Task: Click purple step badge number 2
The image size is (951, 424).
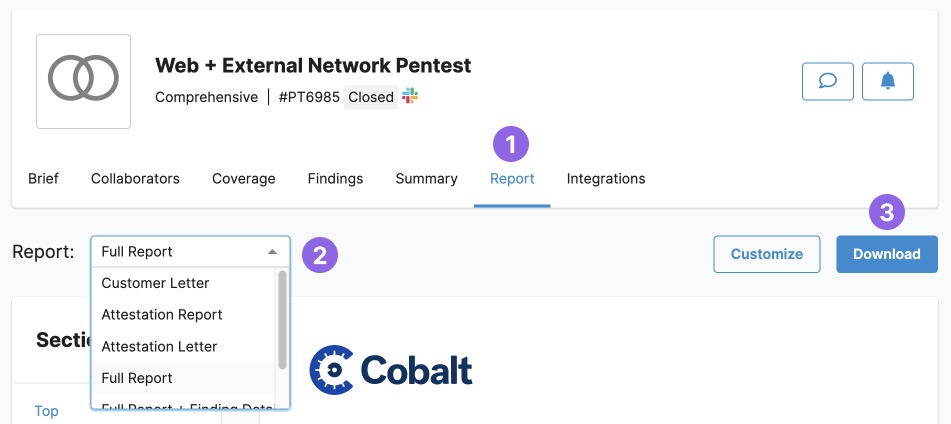Action: click(320, 254)
